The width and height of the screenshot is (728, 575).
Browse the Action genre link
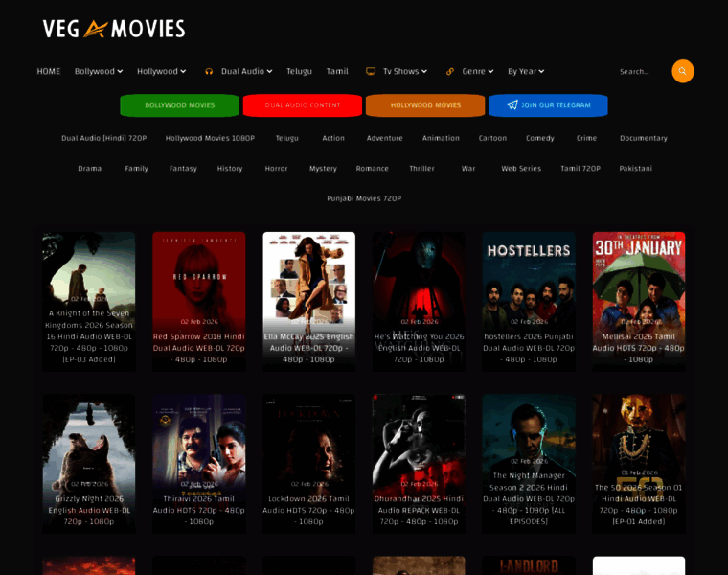pyautogui.click(x=333, y=138)
